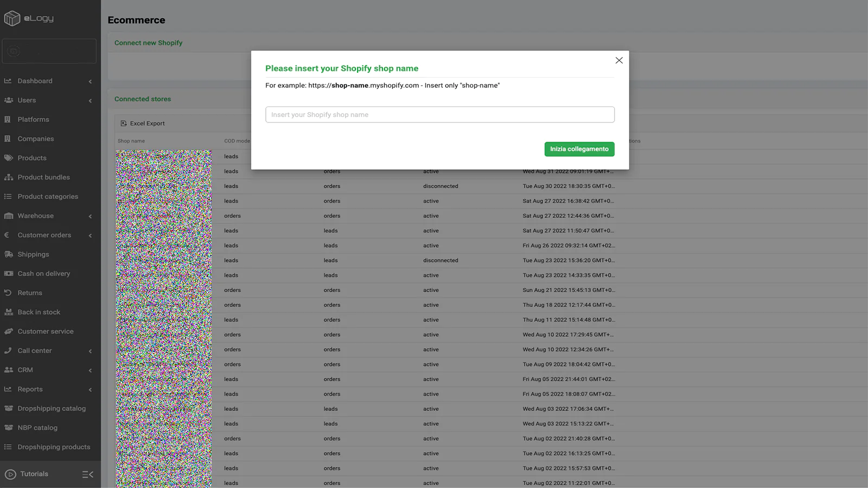The height and width of the screenshot is (488, 868).
Task: Click the CRM people icon
Action: 8,370
